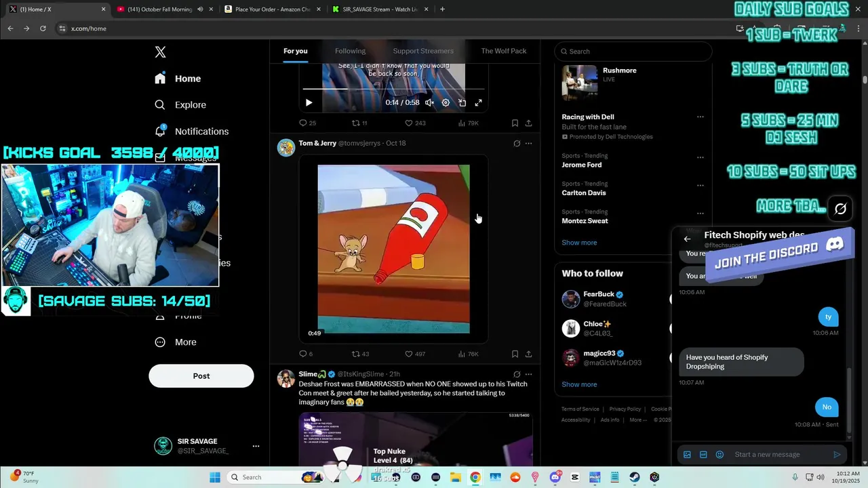Like the Tom & Jerry post with 497 likes
The width and height of the screenshot is (868, 488).
[415, 354]
